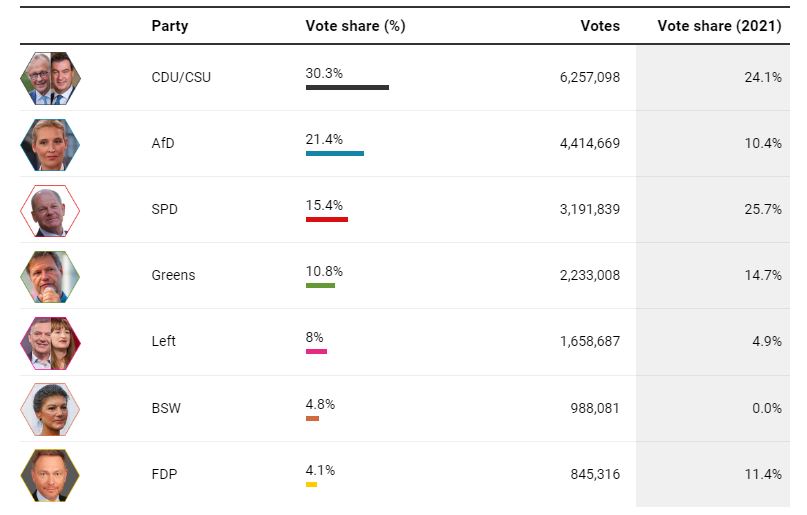Sort by Vote share (%) header
The width and height of the screenshot is (807, 515).
[x=355, y=26]
